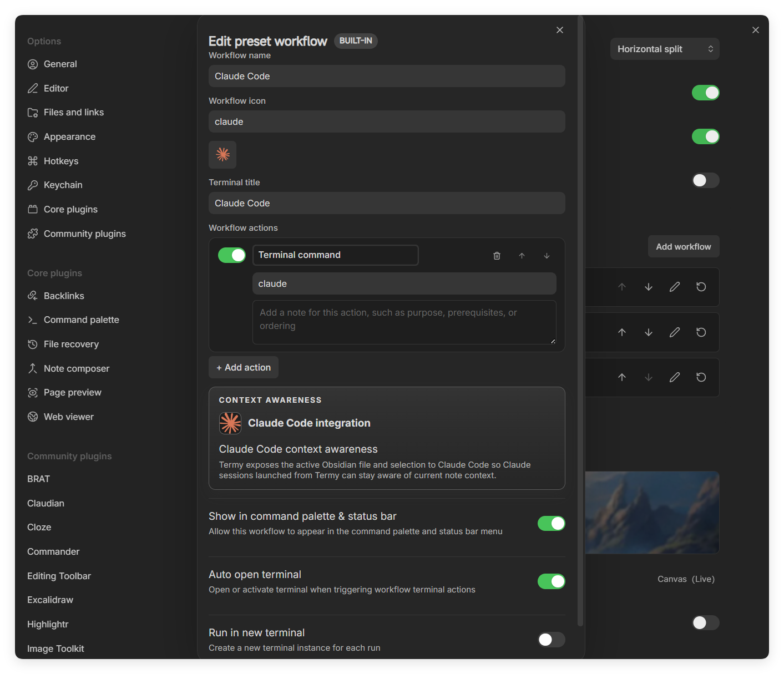
Task: Edit second workflow row with pencil
Action: coord(675,332)
